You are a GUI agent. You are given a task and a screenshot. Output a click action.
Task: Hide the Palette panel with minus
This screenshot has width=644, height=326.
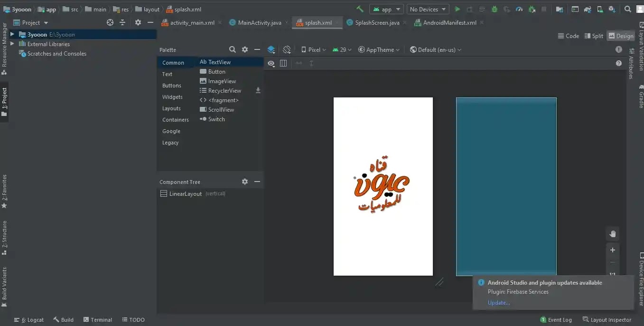[x=257, y=49]
